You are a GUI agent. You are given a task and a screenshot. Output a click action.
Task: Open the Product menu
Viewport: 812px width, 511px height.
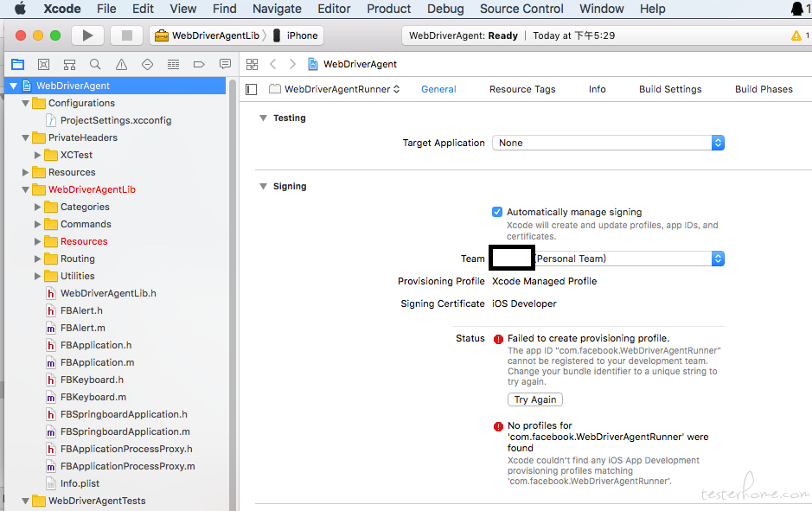388,9
